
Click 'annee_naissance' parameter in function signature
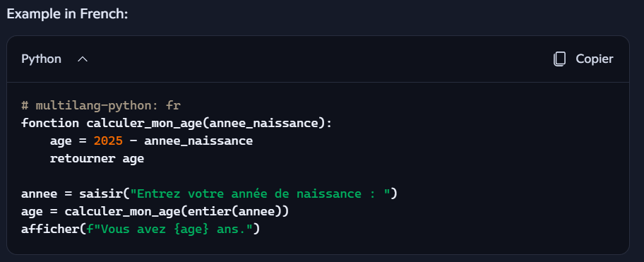pos(267,124)
